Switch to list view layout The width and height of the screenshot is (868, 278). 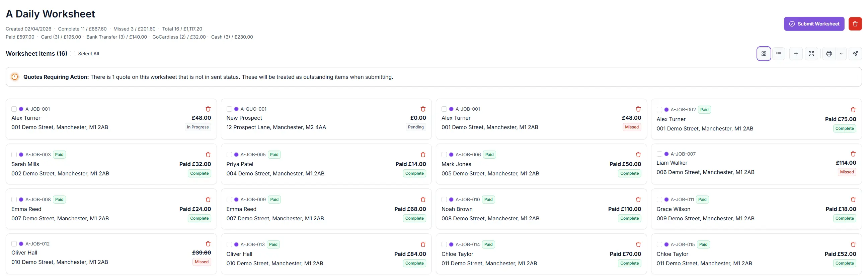coord(779,53)
